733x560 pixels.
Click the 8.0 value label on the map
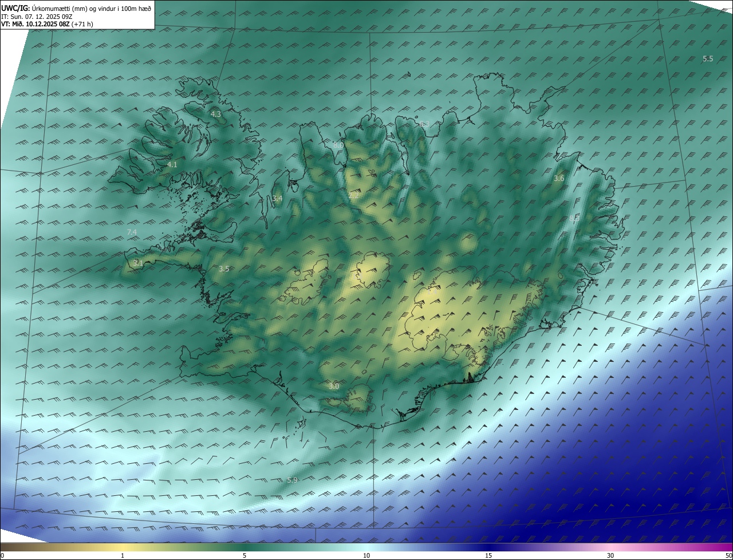point(338,145)
